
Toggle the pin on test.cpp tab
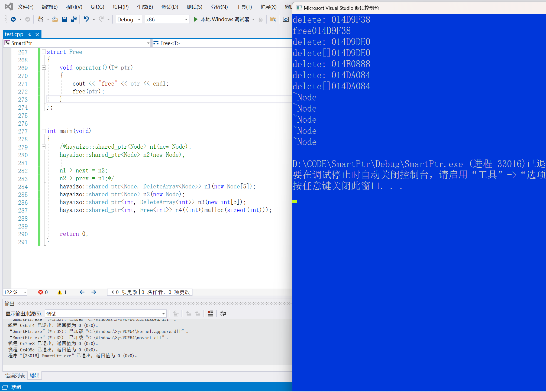[x=30, y=35]
